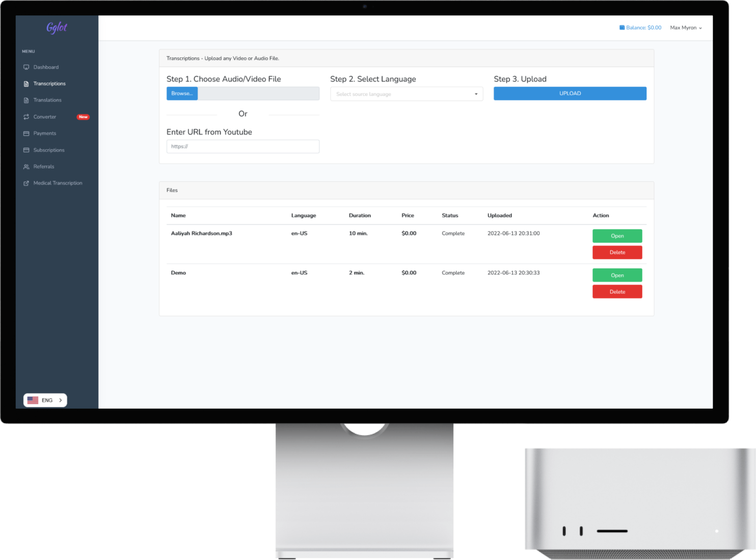Click the Translations document icon
The width and height of the screenshot is (756, 560).
click(x=26, y=100)
